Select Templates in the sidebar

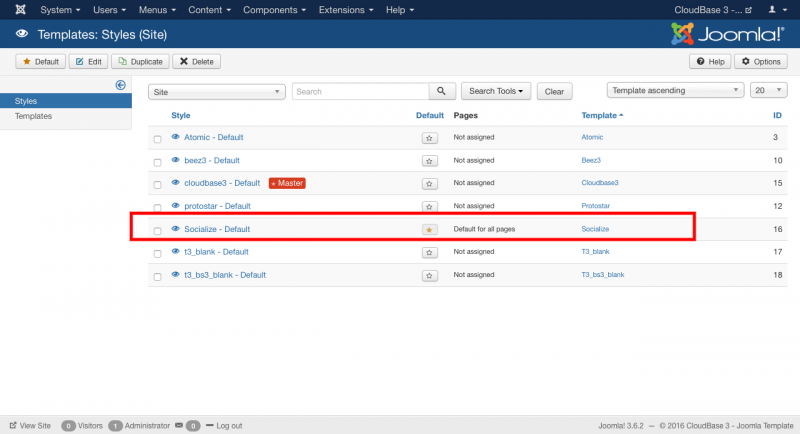pos(33,116)
